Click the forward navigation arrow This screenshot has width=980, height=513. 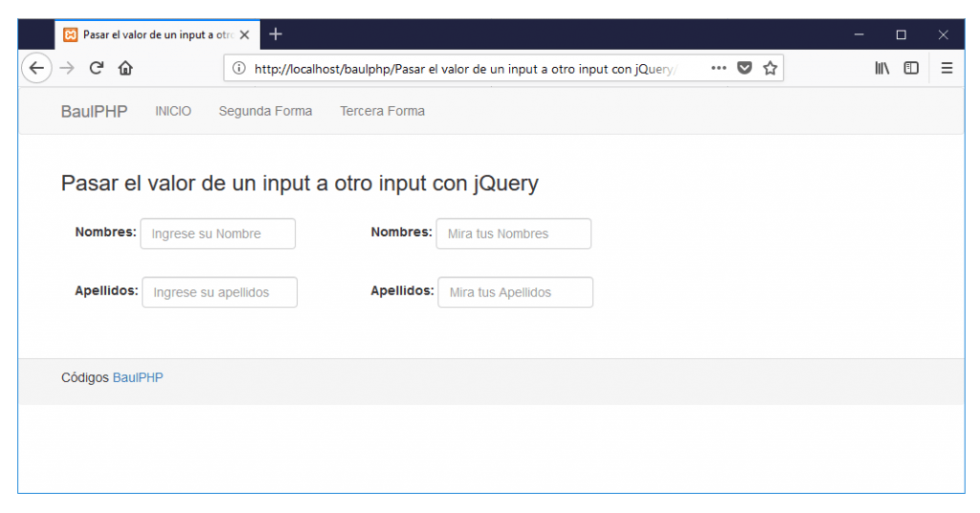[x=66, y=68]
